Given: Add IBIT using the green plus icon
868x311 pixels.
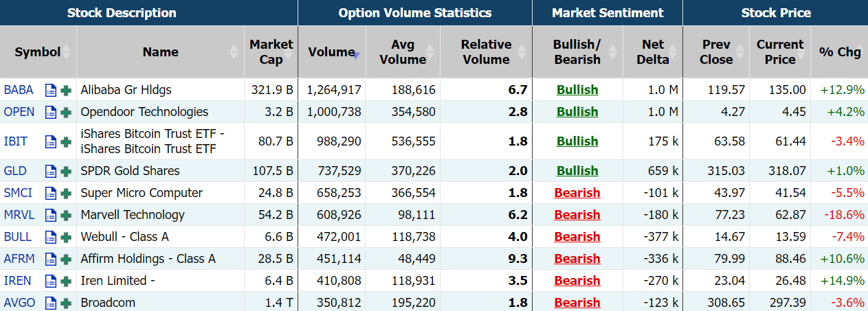Looking at the screenshot, I should (66, 141).
